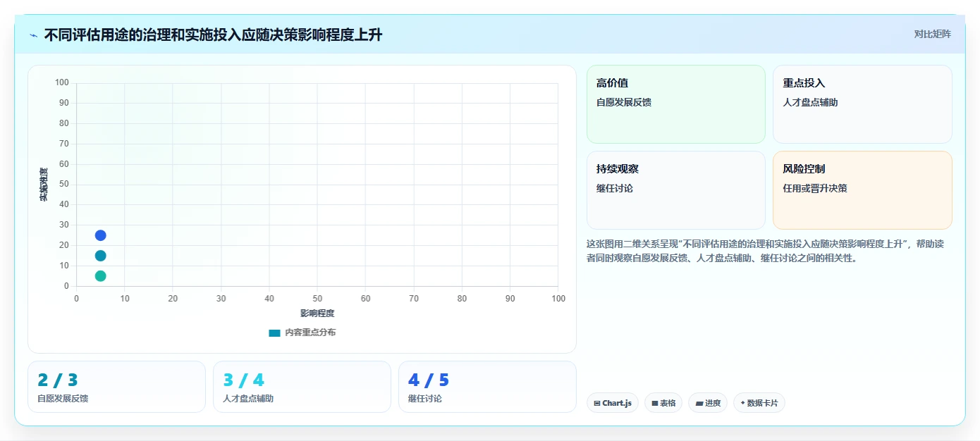Screen dimensions: 980x441
Task: Click the 2 / 3 自愿发展反馈 stat card
Action: (x=116, y=387)
